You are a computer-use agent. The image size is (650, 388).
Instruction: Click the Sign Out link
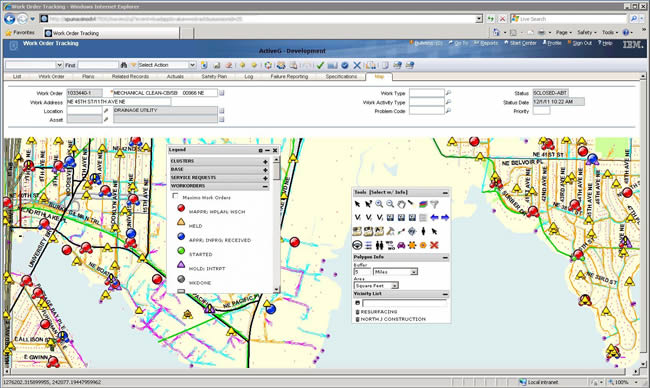(x=580, y=43)
